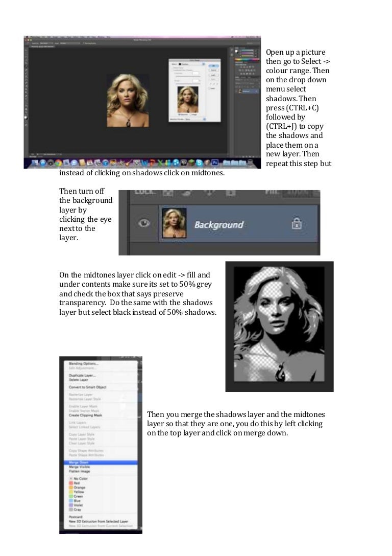This screenshot has height=556, width=392.
Task: Click Merge Visible menu entry
Action: (80, 467)
